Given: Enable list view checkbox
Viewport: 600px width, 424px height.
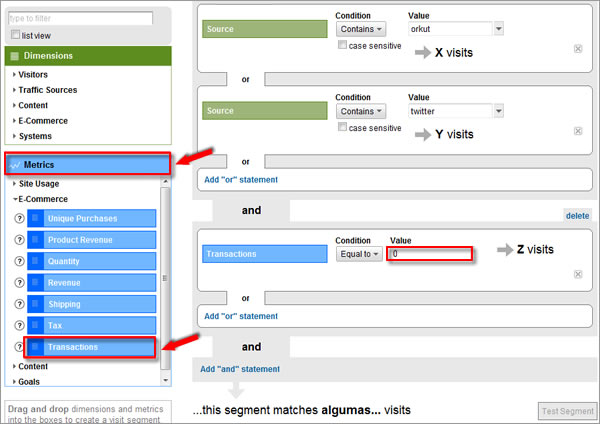Looking at the screenshot, I should coord(15,35).
